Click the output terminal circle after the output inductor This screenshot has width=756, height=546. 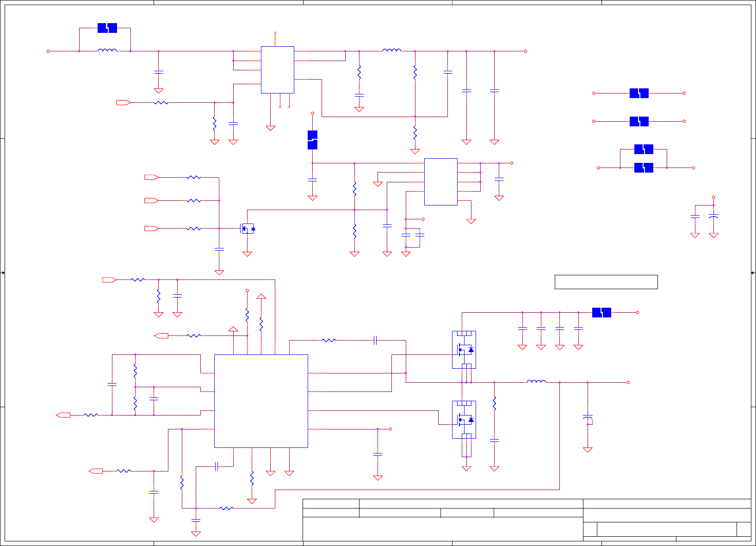click(628, 383)
